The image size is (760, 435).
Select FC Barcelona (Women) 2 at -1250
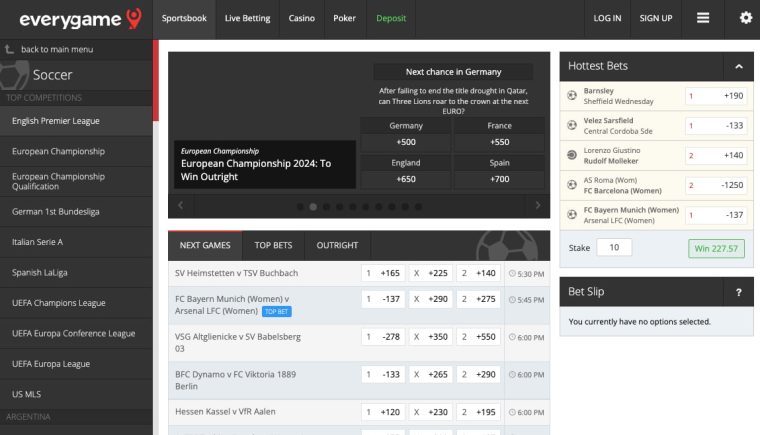[716, 185]
